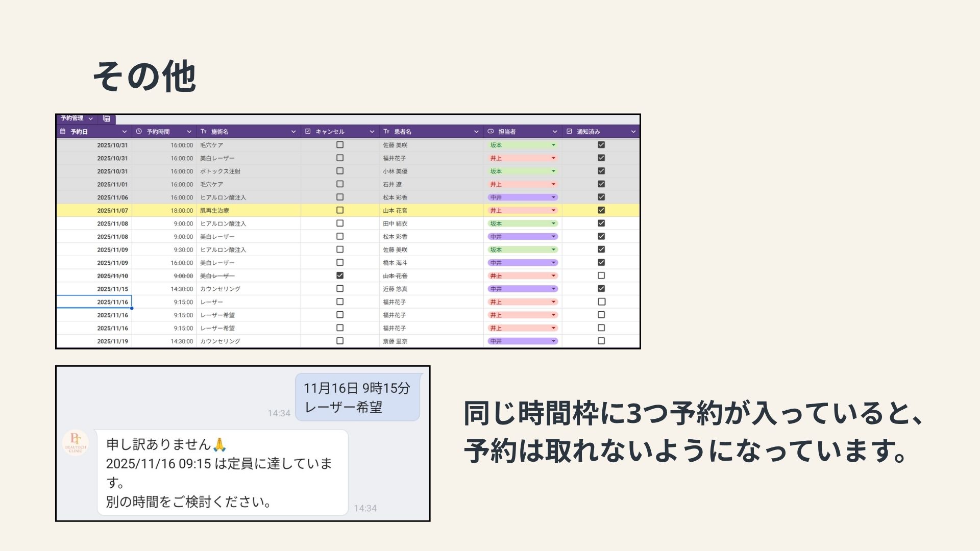The height and width of the screenshot is (551, 980).
Task: Click the Beautech Clinic avatar in the chat
Action: coord(76,442)
